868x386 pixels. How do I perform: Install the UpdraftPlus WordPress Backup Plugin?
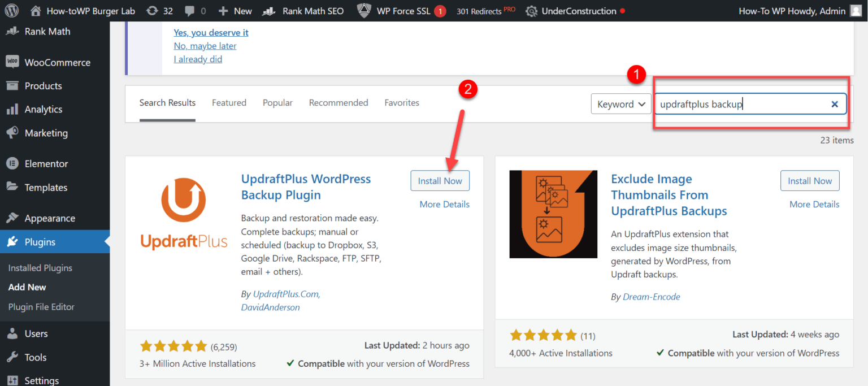[440, 180]
